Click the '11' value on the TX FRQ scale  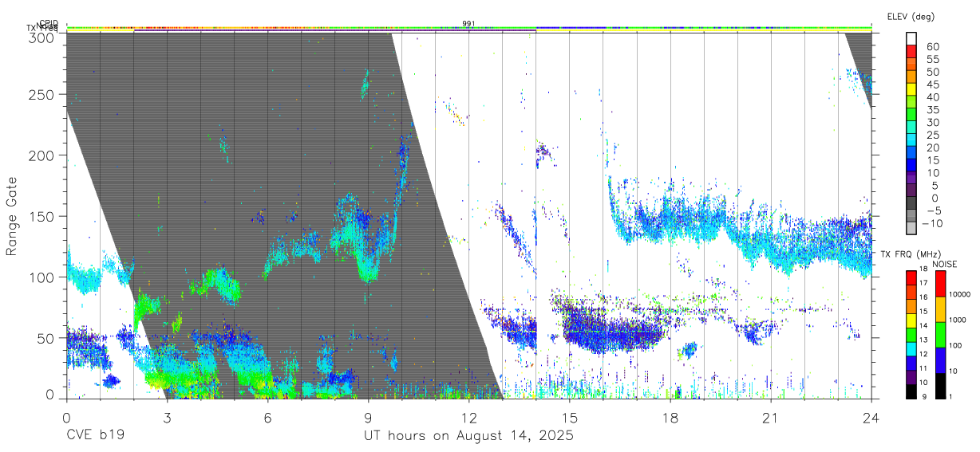(923, 368)
